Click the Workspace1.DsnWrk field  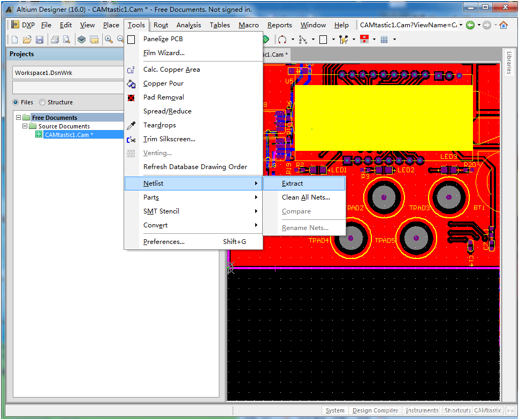(x=68, y=73)
